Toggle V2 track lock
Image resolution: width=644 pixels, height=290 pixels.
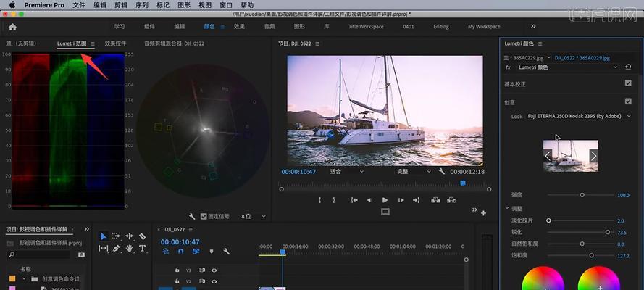tap(177, 281)
